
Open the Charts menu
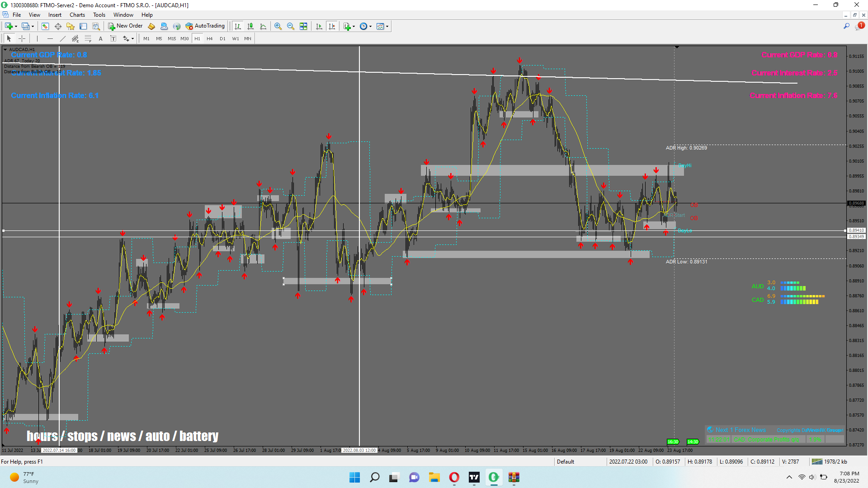click(77, 15)
